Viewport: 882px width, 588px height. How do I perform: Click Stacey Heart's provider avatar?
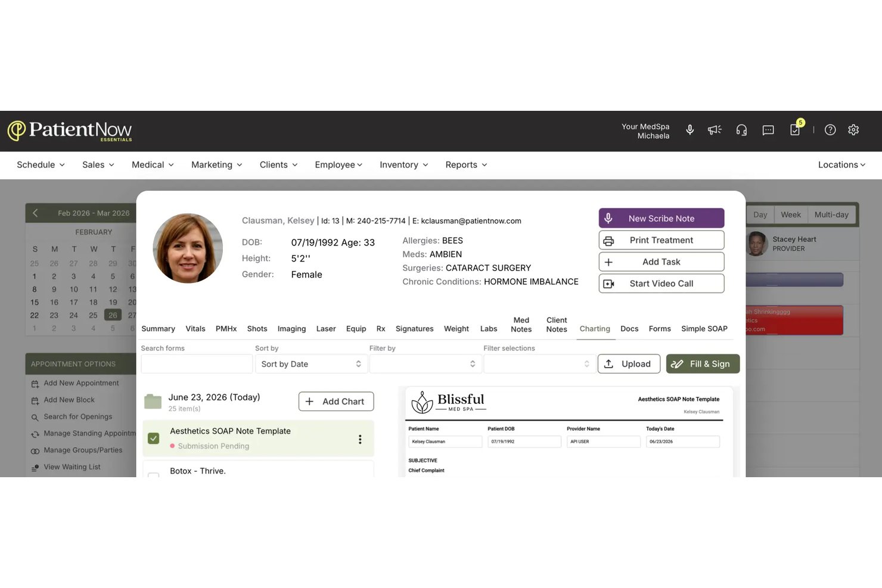tap(757, 244)
